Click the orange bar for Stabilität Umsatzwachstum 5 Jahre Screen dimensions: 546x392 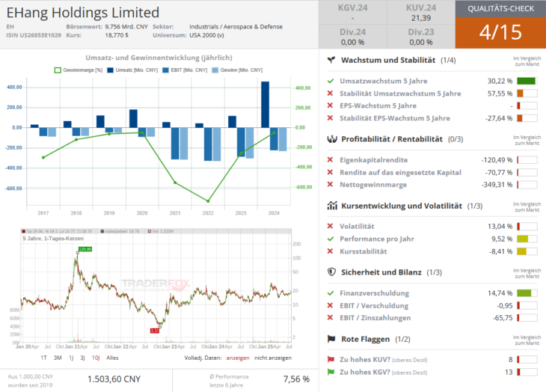tap(527, 94)
